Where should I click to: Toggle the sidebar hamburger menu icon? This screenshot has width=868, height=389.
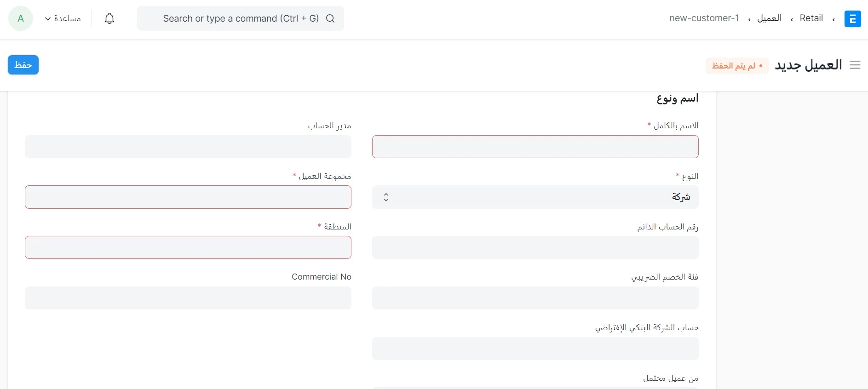[x=855, y=65]
